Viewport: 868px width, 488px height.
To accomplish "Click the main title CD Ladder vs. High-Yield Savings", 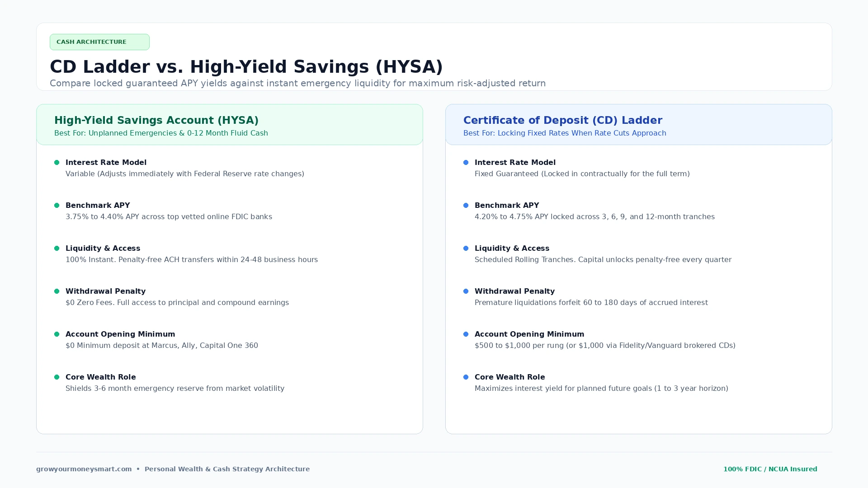I will tap(246, 67).
